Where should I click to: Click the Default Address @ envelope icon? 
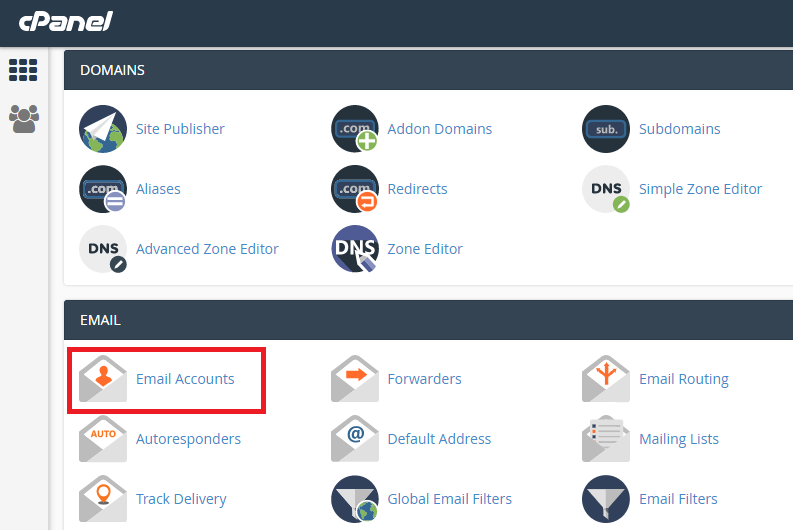[x=355, y=438]
